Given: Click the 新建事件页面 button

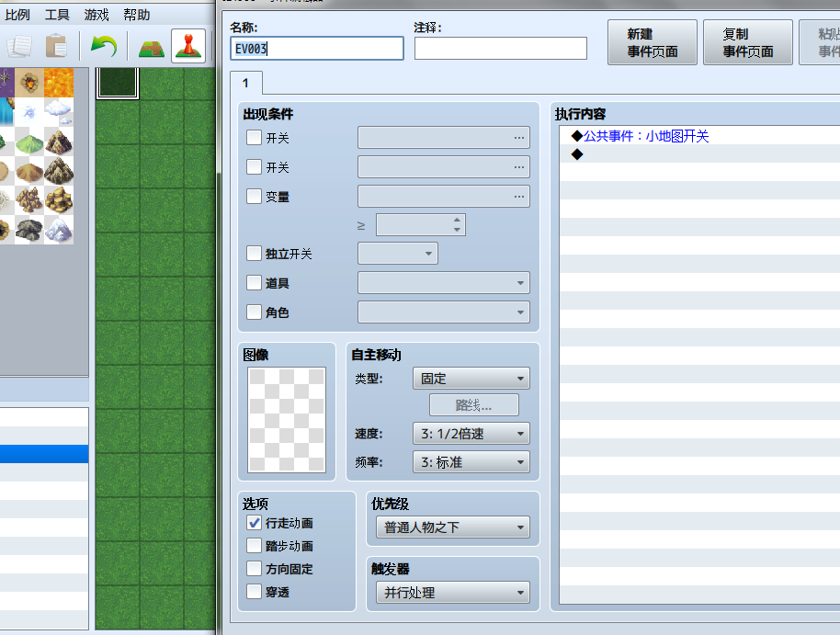Looking at the screenshot, I should coord(653,42).
